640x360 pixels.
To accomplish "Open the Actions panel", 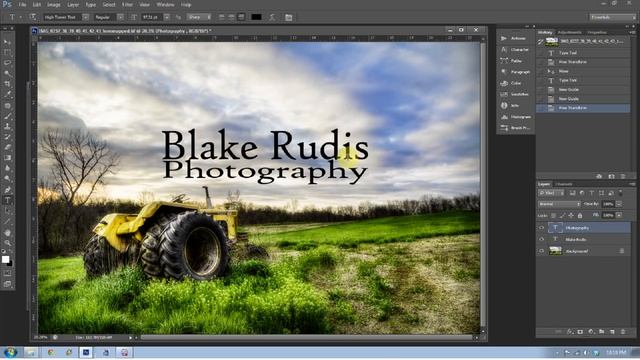I will pos(515,38).
